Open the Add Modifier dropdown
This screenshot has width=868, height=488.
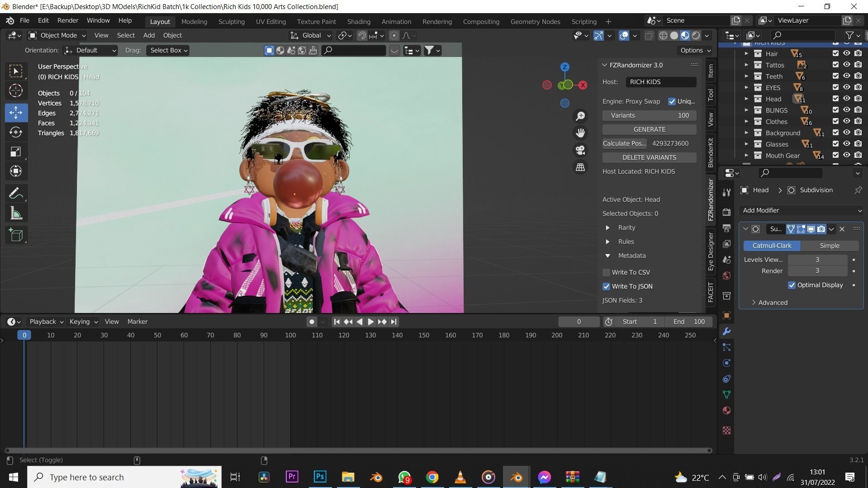[801, 210]
